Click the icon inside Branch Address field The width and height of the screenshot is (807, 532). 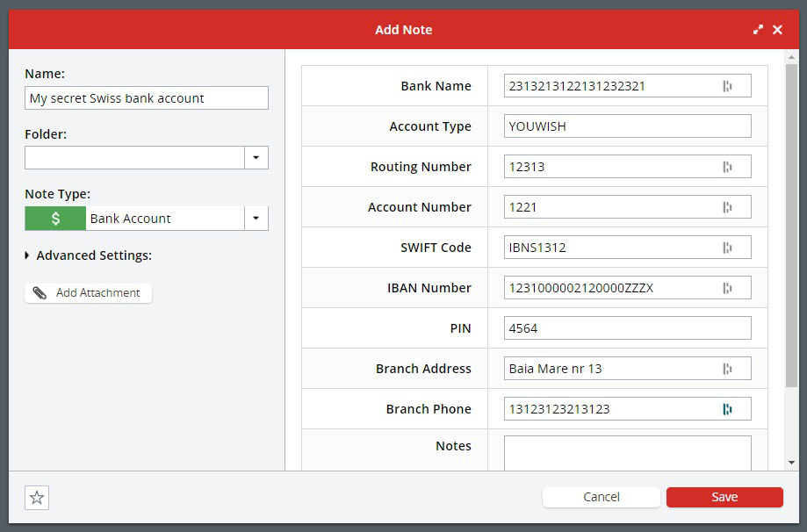pos(727,369)
